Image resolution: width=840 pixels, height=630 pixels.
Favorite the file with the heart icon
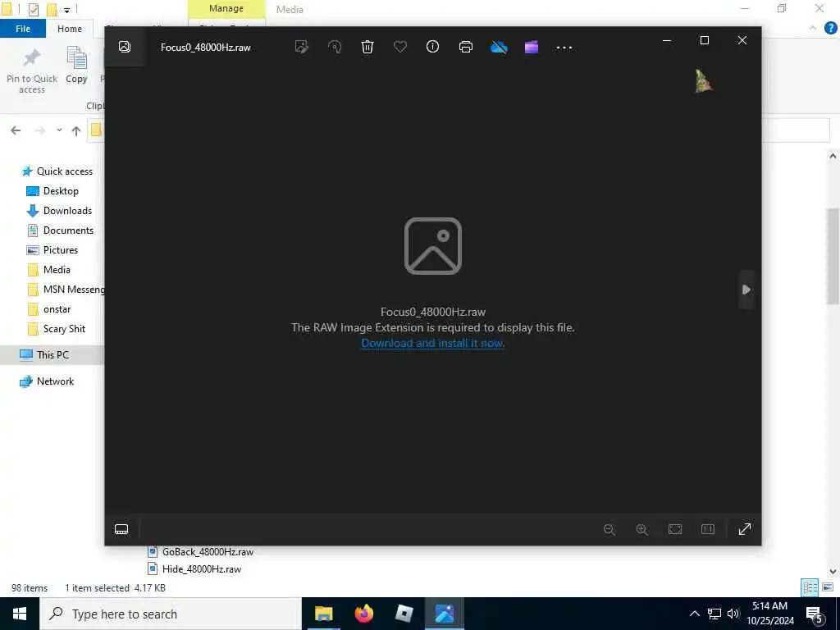400,47
